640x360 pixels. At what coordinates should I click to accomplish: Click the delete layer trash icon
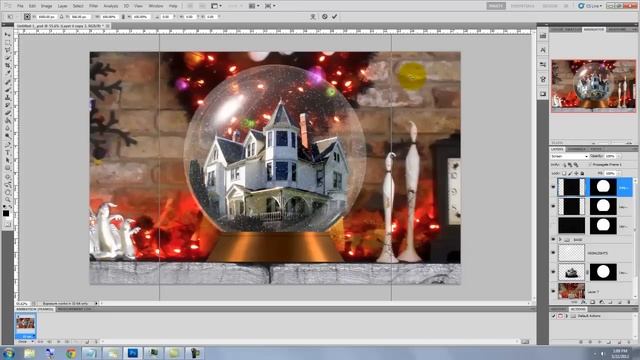(629, 302)
